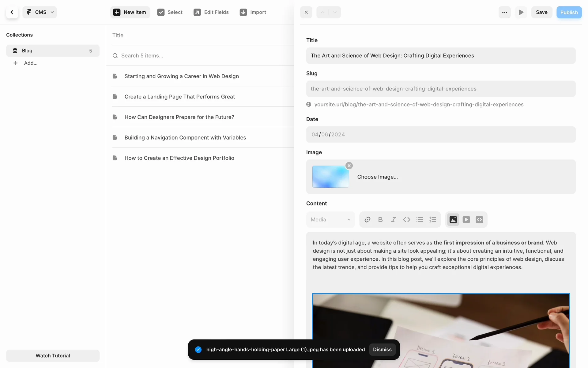The height and width of the screenshot is (368, 588).
Task: Insert an embed code component
Action: (479, 220)
